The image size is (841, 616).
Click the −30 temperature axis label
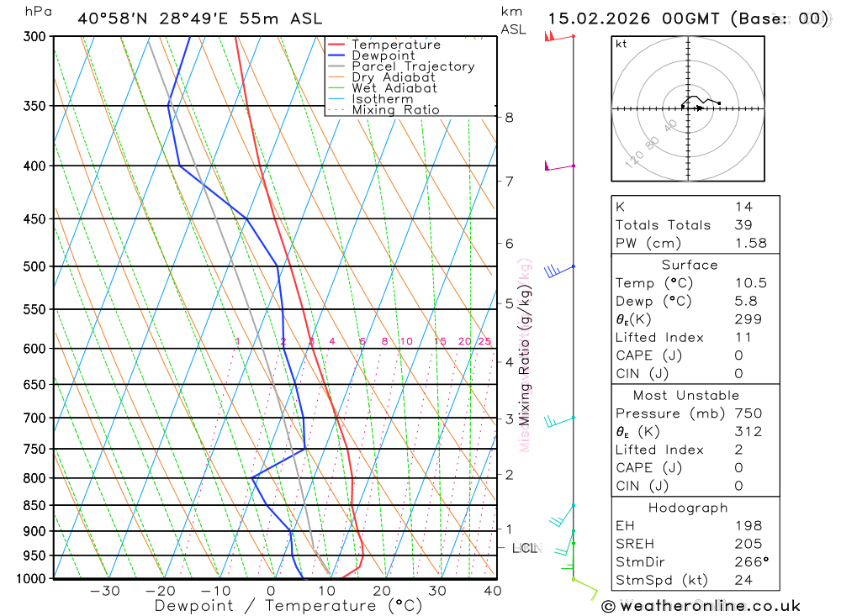click(x=105, y=591)
